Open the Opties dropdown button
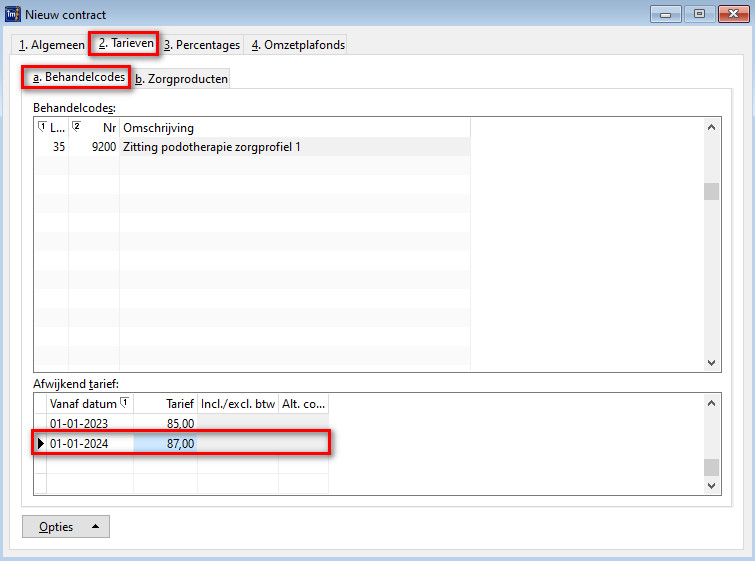 tap(66, 527)
